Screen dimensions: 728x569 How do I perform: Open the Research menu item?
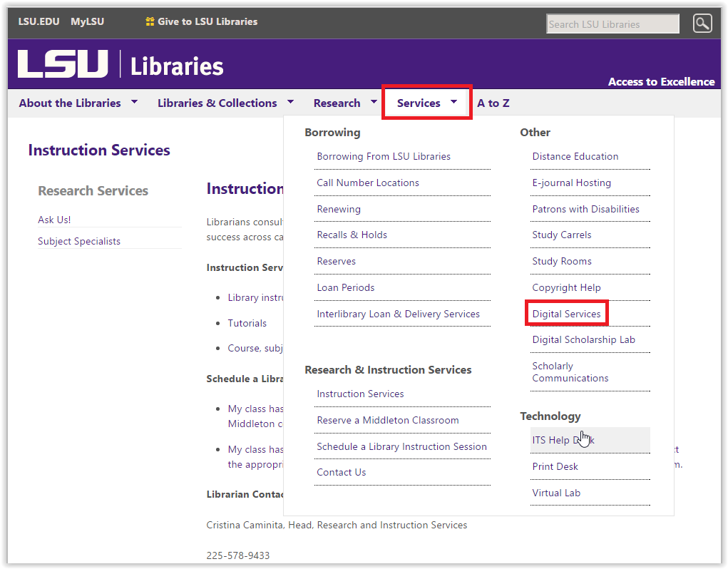point(337,103)
